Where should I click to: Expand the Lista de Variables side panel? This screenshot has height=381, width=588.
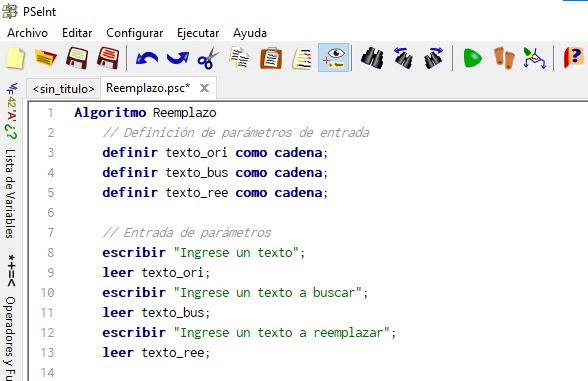11,194
